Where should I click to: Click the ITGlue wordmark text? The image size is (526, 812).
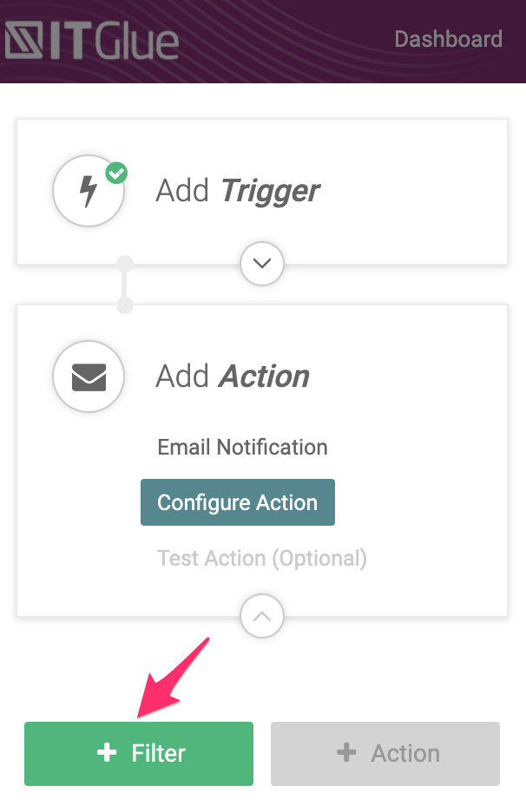pos(117,42)
